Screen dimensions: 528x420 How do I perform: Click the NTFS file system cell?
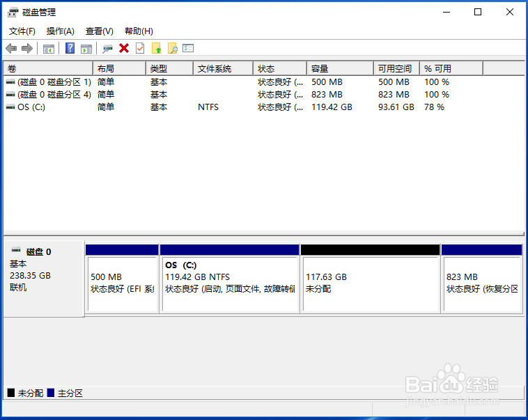pyautogui.click(x=208, y=107)
